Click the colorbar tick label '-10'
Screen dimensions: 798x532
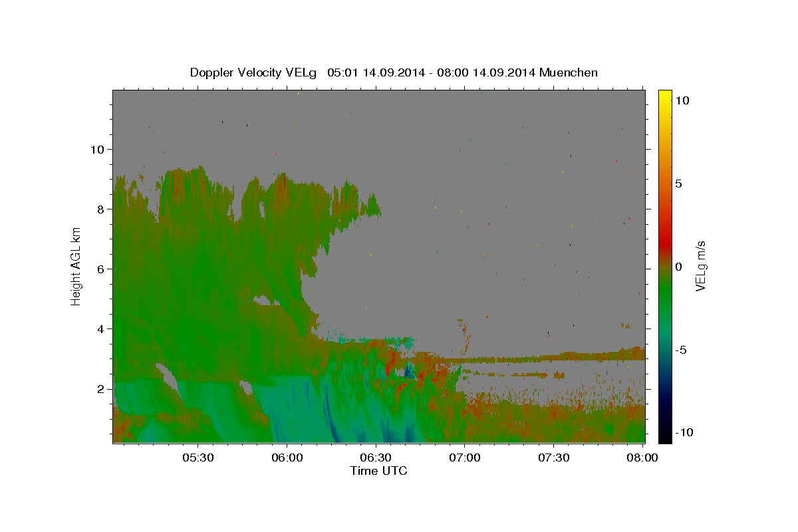684,433
